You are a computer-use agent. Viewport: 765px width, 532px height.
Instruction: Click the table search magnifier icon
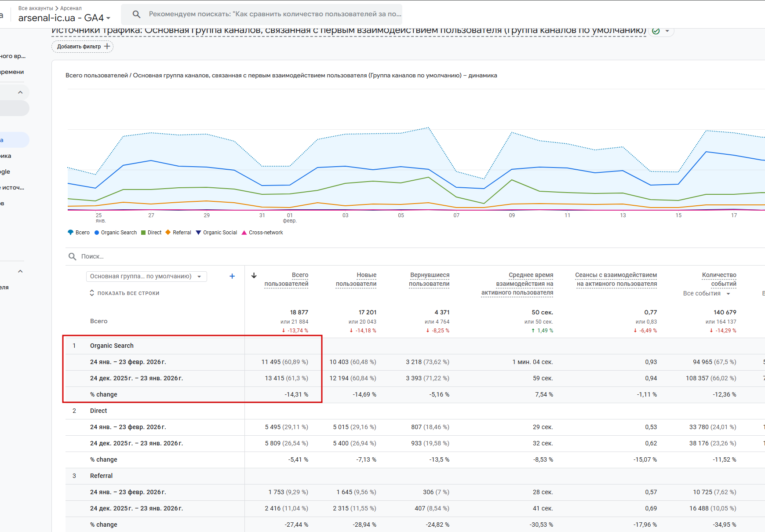[x=72, y=256]
